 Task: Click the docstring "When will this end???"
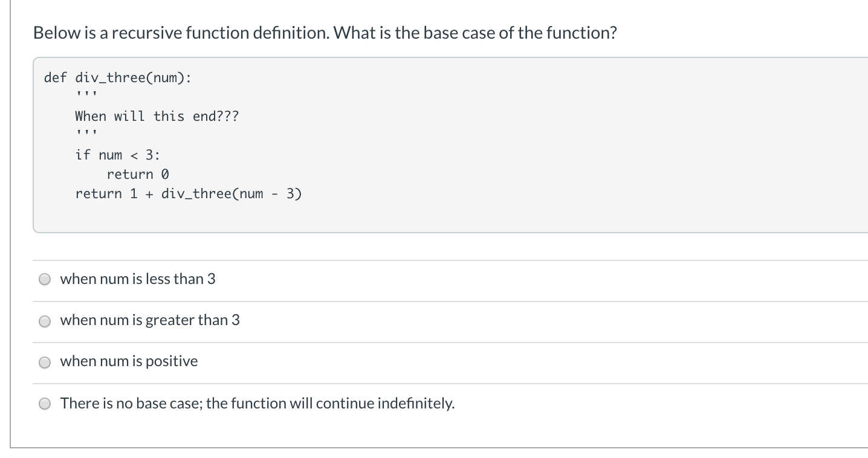pyautogui.click(x=157, y=116)
